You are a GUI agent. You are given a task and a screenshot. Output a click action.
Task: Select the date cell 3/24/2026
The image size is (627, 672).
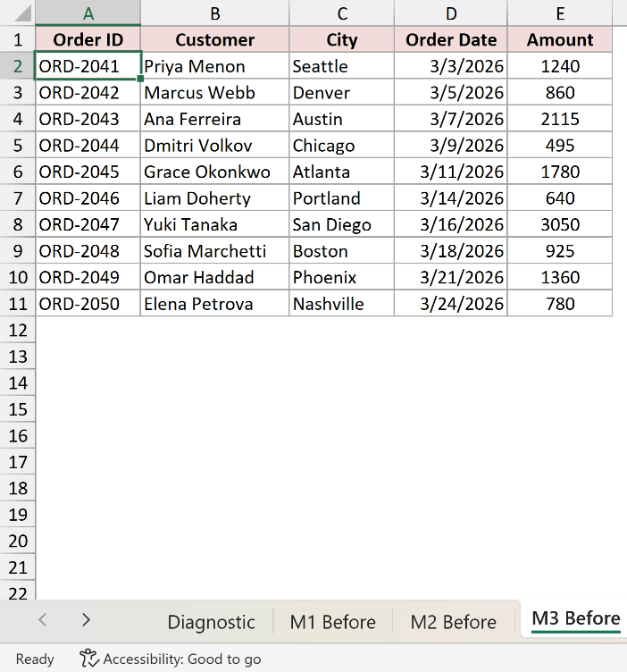[x=450, y=304]
